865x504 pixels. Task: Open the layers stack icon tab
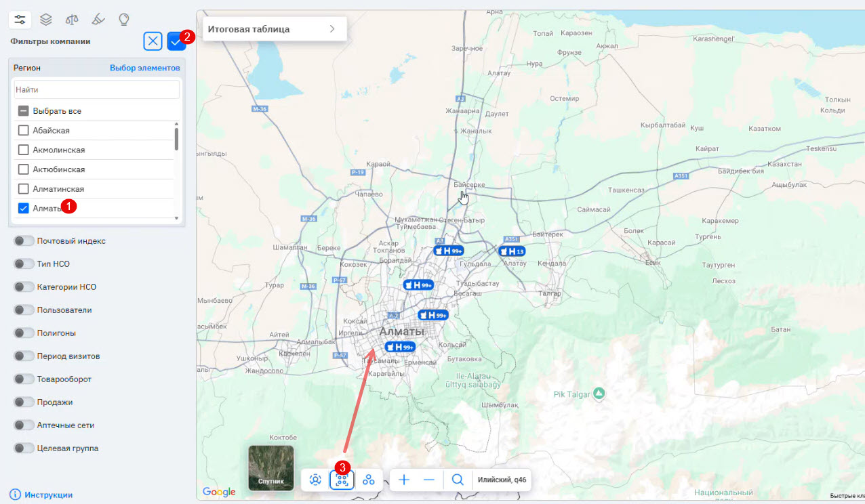(45, 19)
